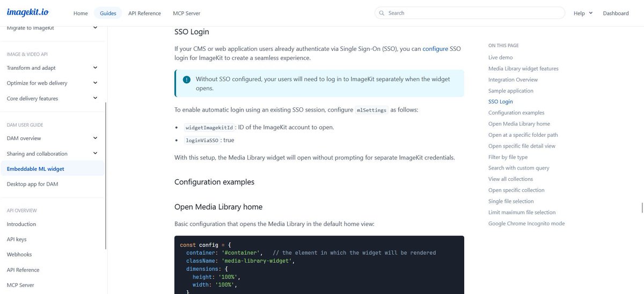The width and height of the screenshot is (644, 294).
Task: Open Embeddable ML widget sidebar page
Action: click(x=52, y=168)
